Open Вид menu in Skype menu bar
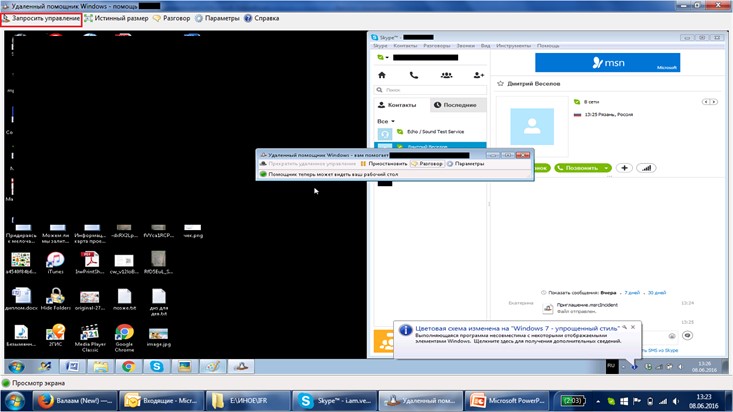Screen dimensions: 733x412 [x=486, y=46]
